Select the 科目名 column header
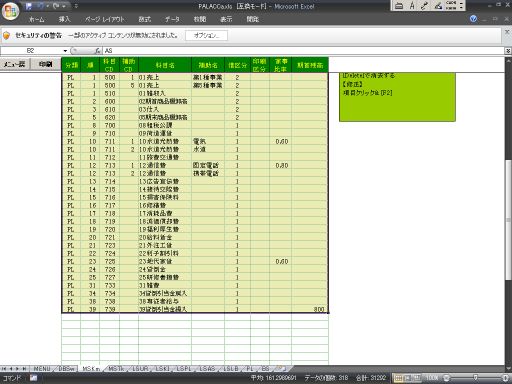Image resolution: width=512 pixels, height=384 pixels. tap(165, 65)
